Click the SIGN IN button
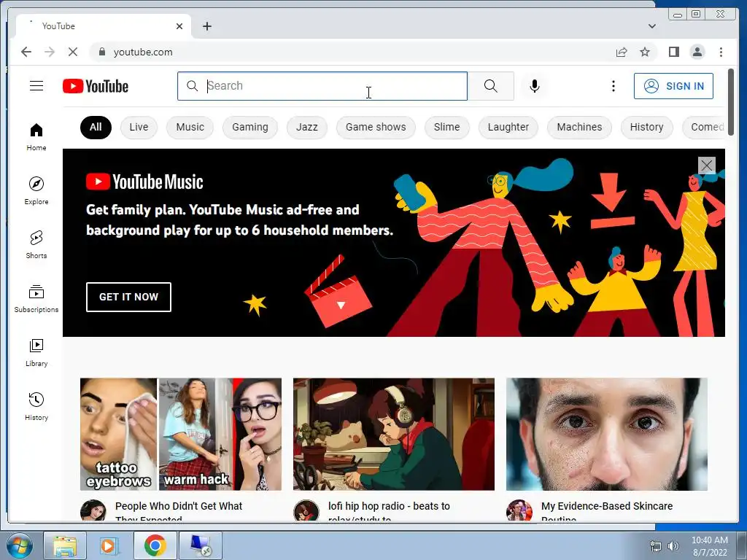747x560 pixels. click(673, 86)
